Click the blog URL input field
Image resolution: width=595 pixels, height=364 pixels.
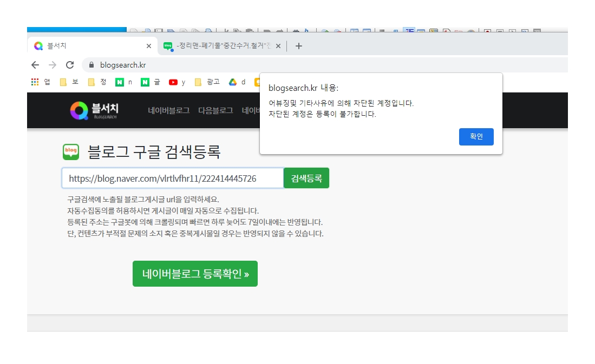coord(173,178)
